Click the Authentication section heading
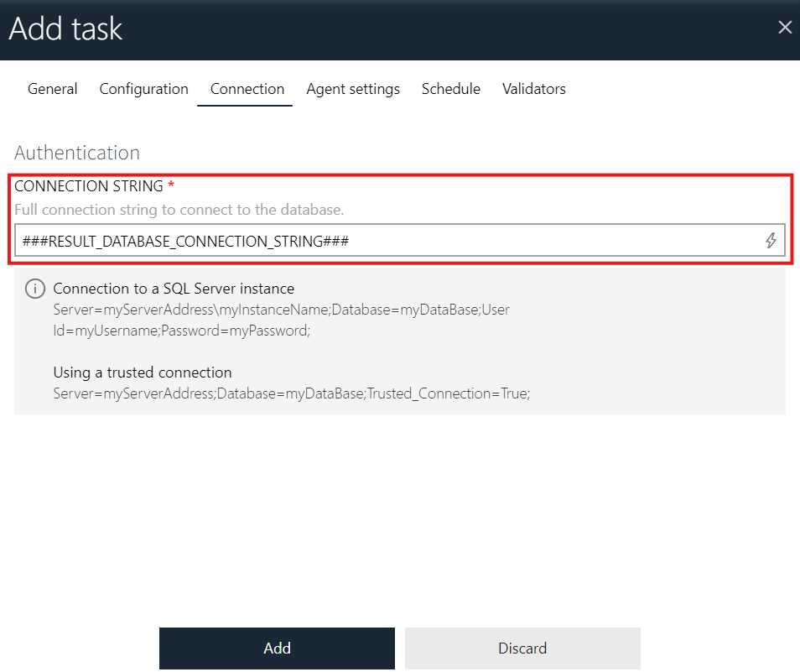 (76, 153)
